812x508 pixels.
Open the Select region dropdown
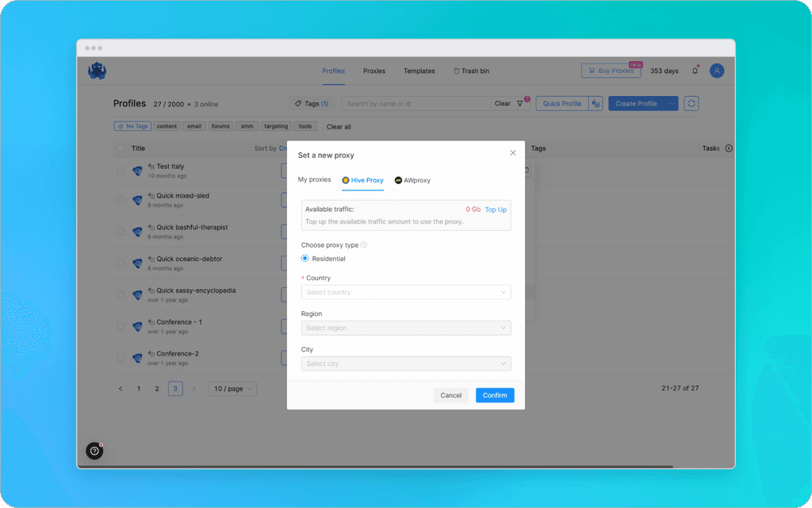(x=405, y=328)
